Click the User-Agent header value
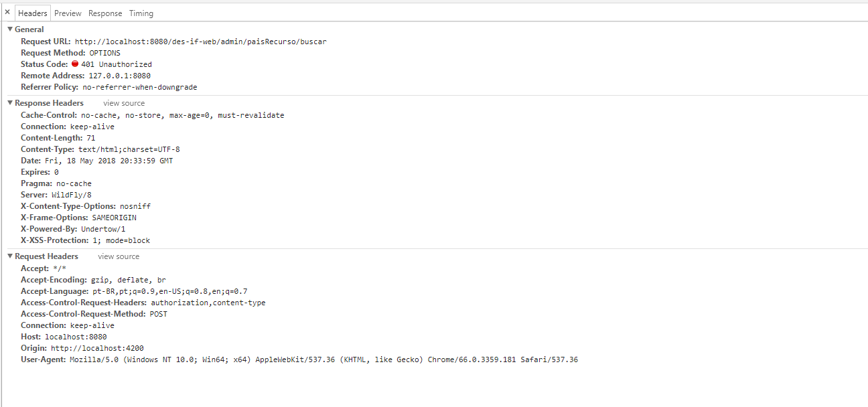 pyautogui.click(x=323, y=359)
